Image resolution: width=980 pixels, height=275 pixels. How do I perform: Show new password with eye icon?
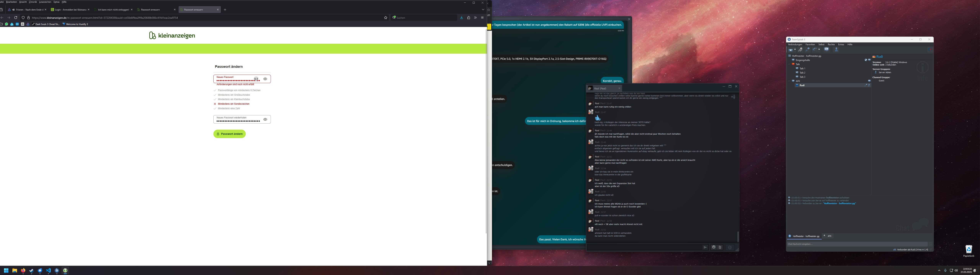pos(265,79)
